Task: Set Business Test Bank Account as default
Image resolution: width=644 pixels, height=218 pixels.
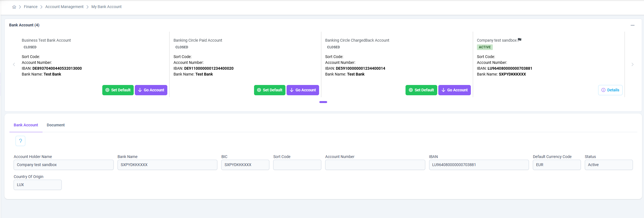Action: (118, 90)
